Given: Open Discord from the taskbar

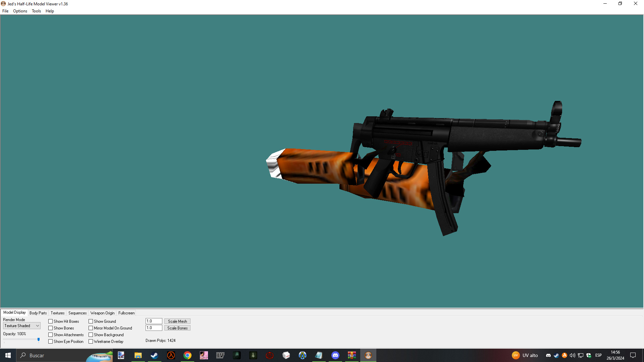Looking at the screenshot, I should [335, 355].
